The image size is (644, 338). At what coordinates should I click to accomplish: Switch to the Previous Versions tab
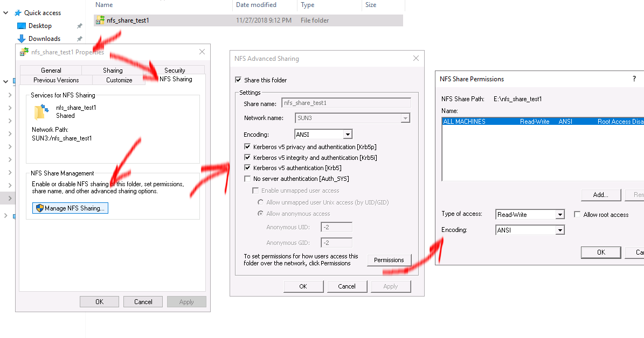[56, 80]
